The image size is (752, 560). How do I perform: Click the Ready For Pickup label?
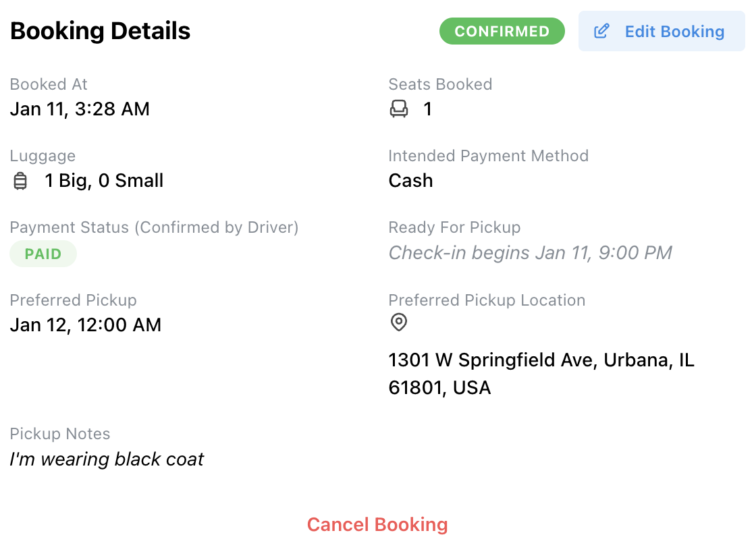[454, 227]
